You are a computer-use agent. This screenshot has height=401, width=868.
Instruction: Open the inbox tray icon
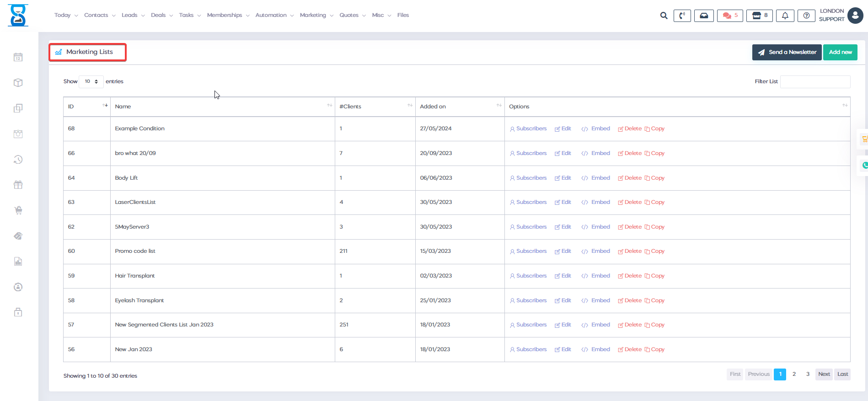[x=704, y=16]
